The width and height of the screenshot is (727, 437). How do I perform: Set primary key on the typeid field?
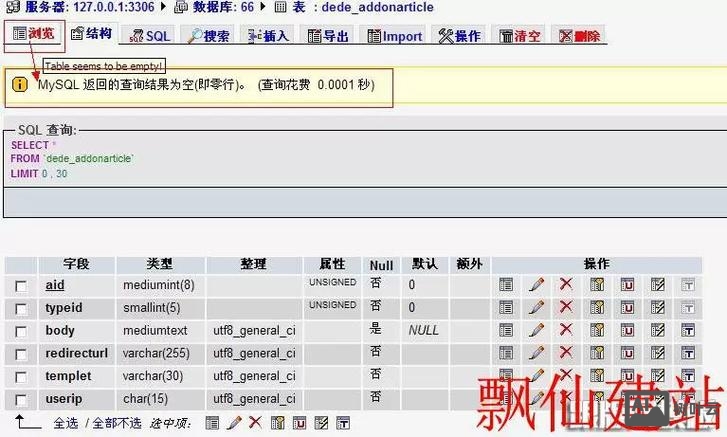click(597, 307)
